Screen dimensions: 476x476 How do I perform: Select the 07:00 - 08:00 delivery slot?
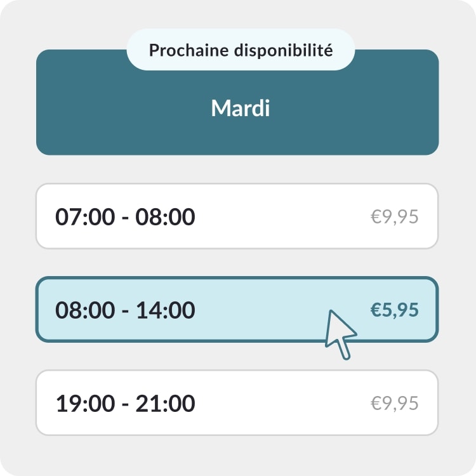point(237,216)
